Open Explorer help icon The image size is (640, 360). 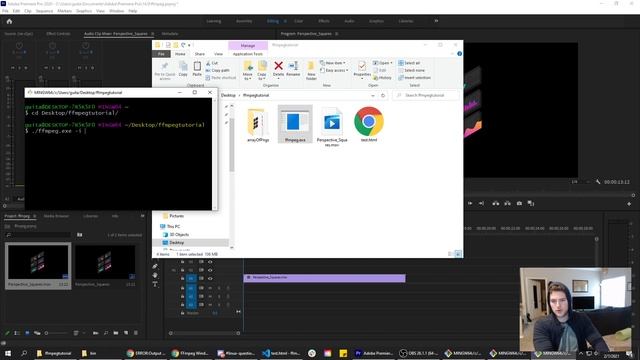459,54
